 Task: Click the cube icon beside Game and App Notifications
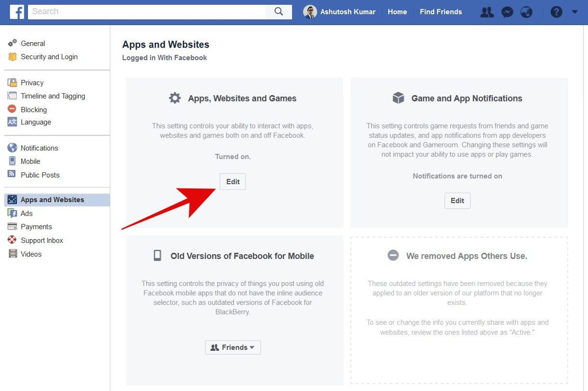pos(398,98)
